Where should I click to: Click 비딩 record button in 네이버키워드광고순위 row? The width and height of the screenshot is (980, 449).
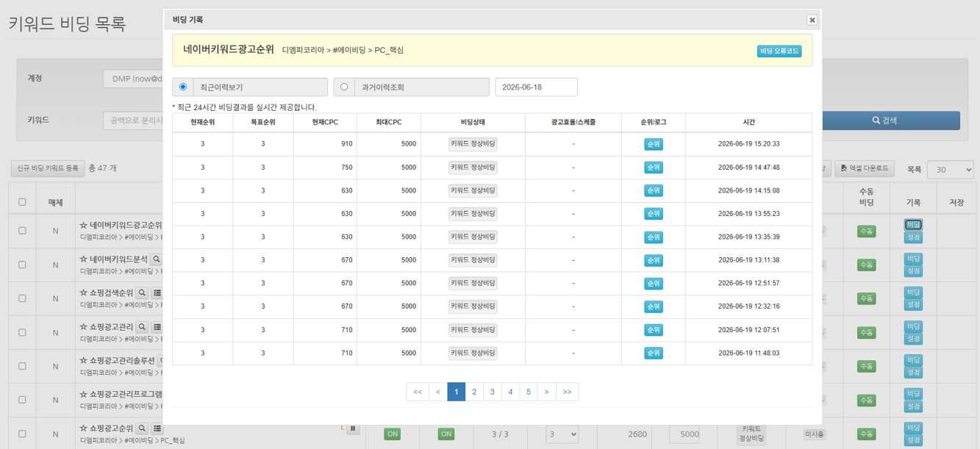913,225
